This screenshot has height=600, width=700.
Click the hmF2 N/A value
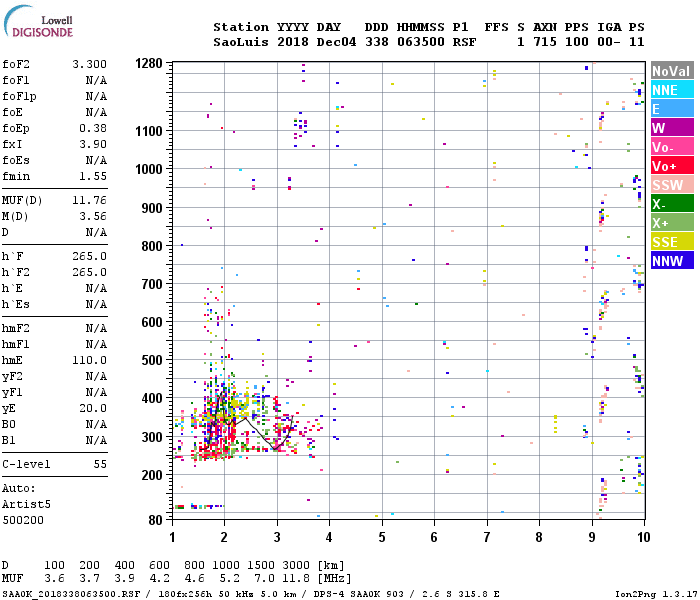click(x=96, y=329)
